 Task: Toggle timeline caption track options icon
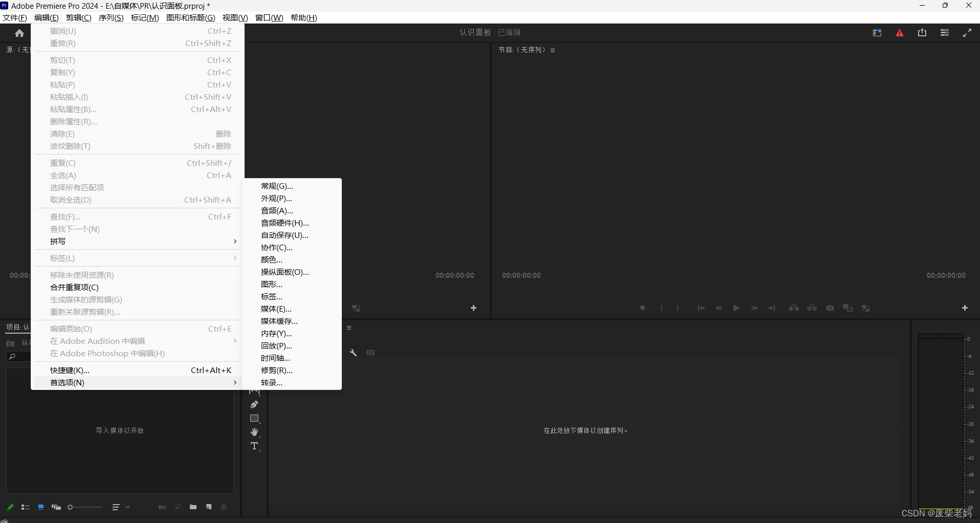tap(371, 353)
